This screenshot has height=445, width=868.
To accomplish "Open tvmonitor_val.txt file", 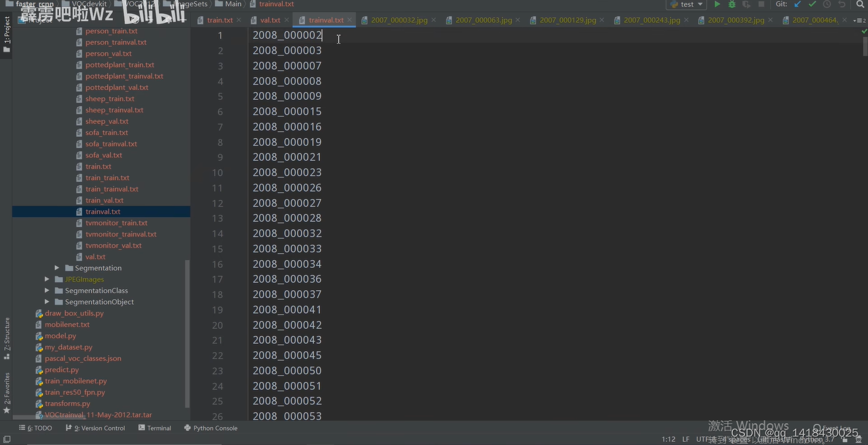I will (113, 246).
